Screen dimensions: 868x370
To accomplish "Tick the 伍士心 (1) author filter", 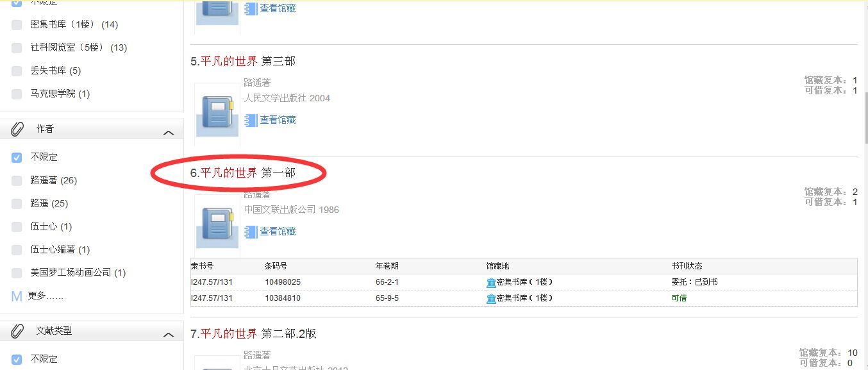I will coord(17,227).
